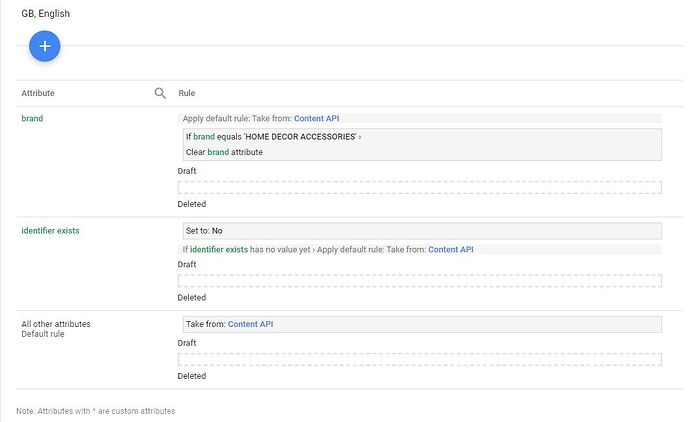Open the brand attribute in left column

click(x=32, y=118)
